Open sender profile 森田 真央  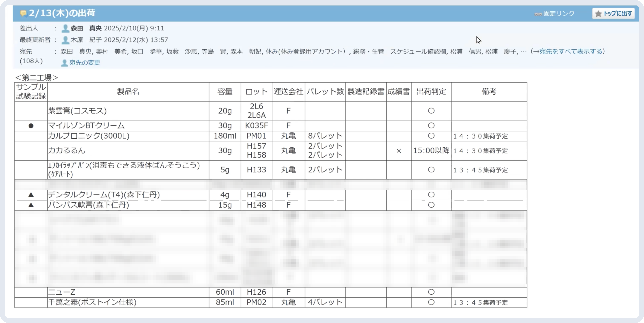[86, 28]
